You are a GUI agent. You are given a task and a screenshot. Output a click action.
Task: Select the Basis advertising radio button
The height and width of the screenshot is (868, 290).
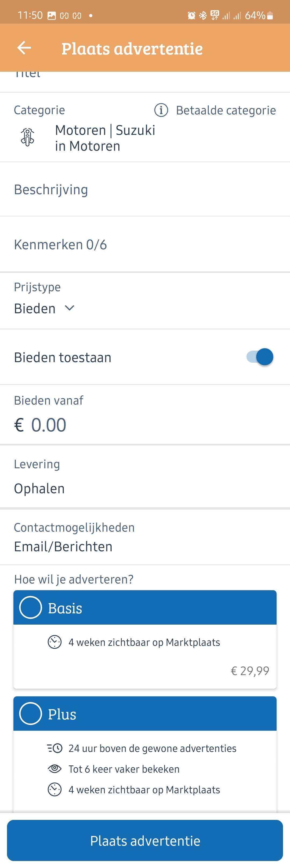tap(31, 607)
